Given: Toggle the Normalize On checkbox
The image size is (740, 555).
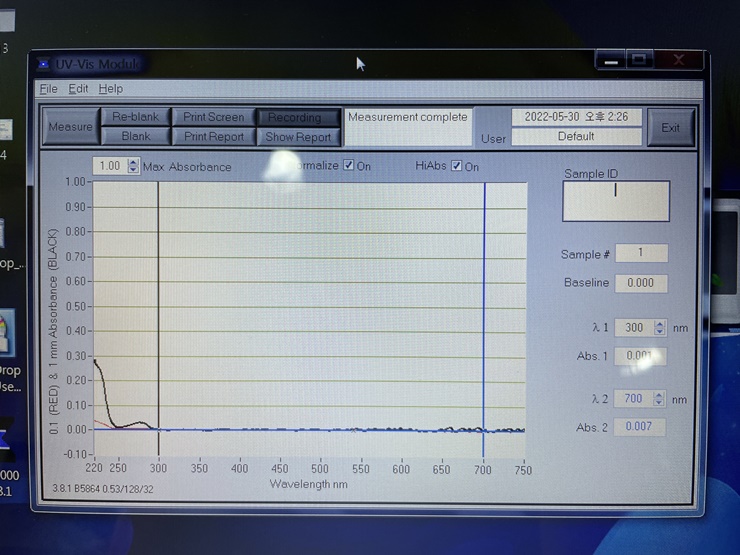Looking at the screenshot, I should (348, 166).
